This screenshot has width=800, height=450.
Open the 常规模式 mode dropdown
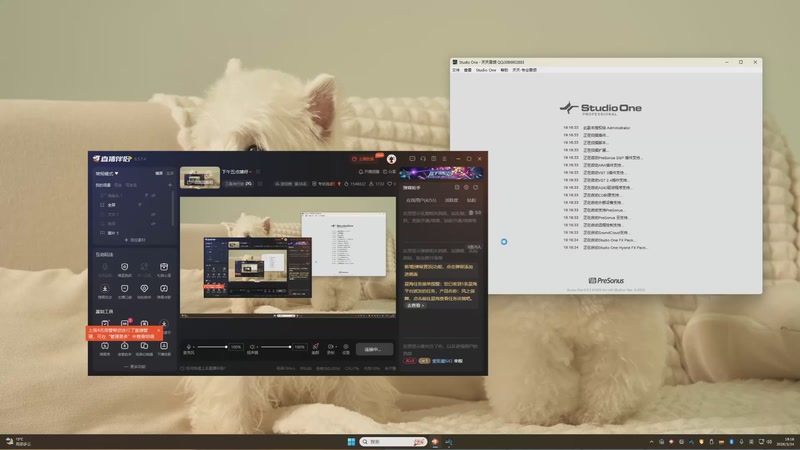(x=107, y=173)
